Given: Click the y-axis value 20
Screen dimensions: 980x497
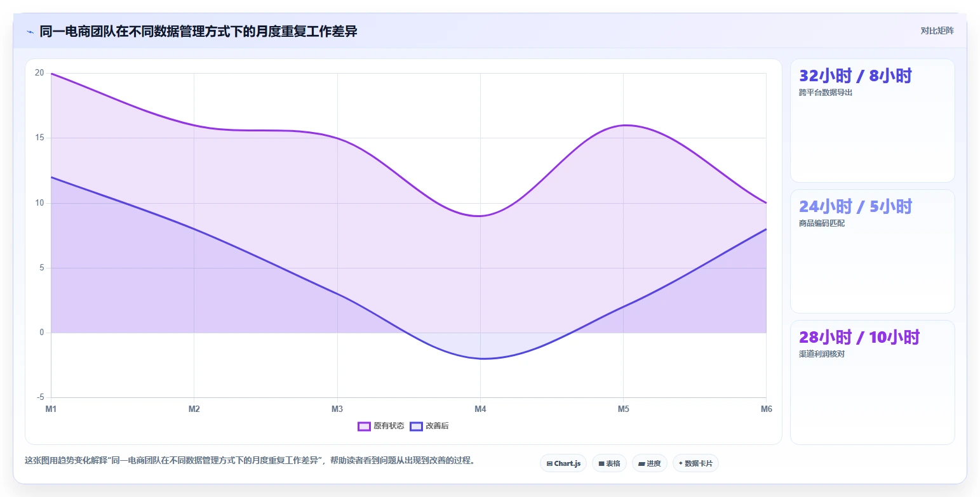Looking at the screenshot, I should pyautogui.click(x=39, y=73).
